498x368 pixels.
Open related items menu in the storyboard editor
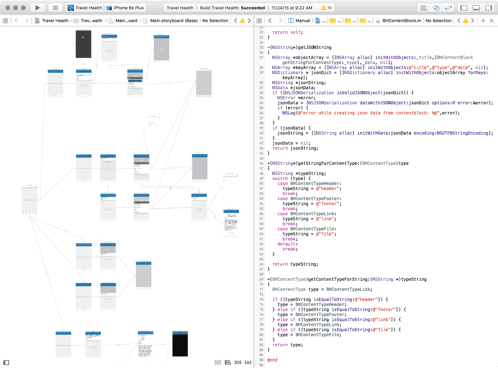(x=5, y=21)
